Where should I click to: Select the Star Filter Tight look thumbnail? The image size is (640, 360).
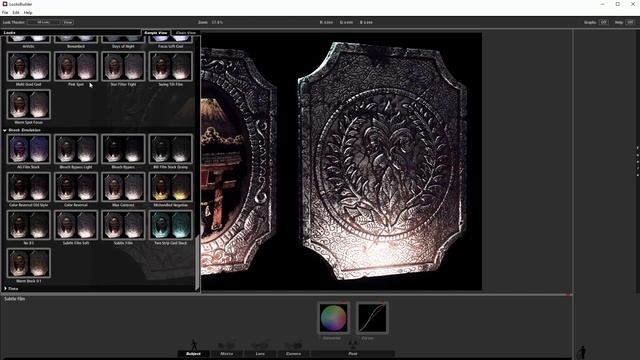123,66
